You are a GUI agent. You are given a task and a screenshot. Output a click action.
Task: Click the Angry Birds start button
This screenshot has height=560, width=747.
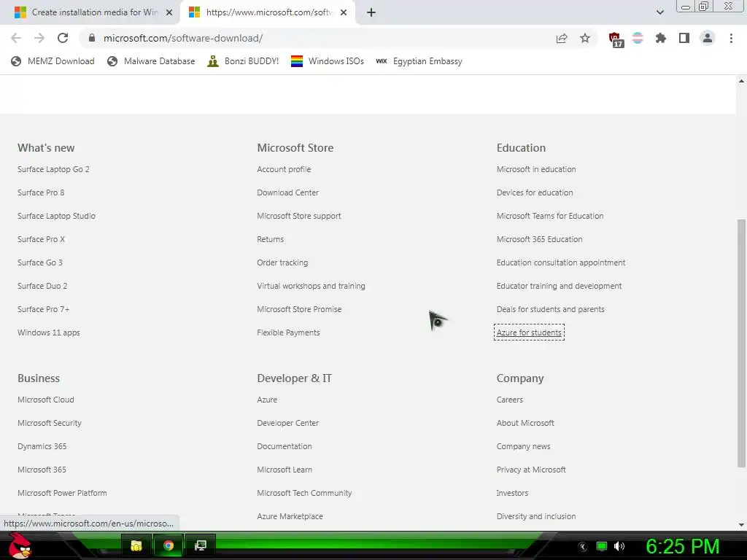pos(21,545)
